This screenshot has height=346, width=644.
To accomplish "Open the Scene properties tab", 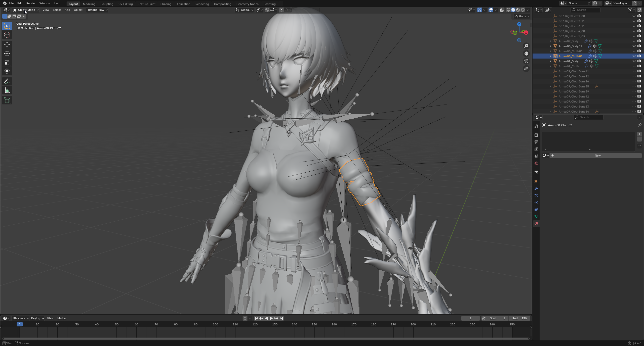I will point(536,156).
